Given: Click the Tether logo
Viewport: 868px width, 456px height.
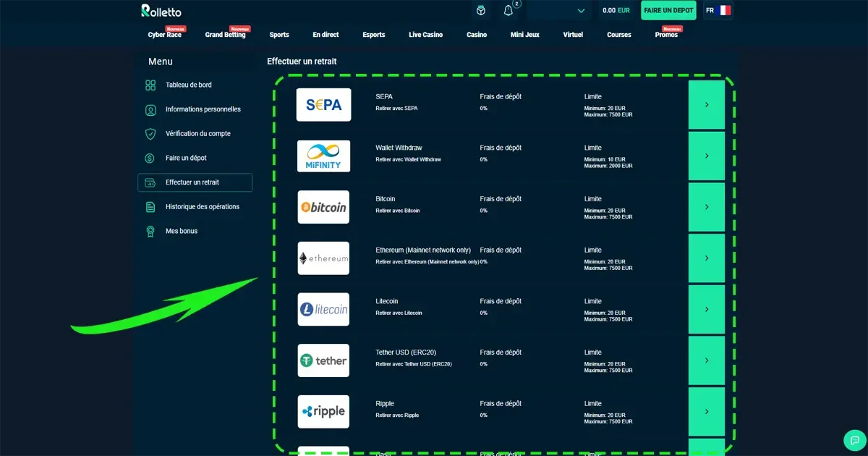Looking at the screenshot, I should (323, 360).
